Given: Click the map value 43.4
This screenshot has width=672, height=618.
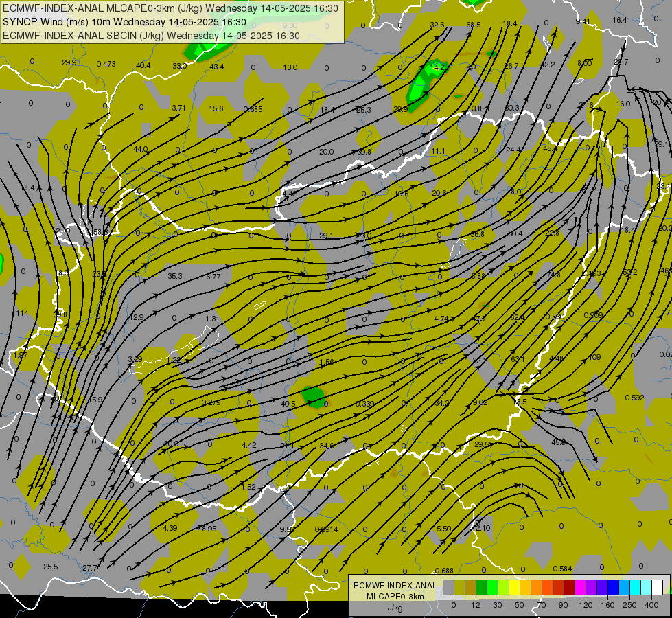Looking at the screenshot, I should click(216, 67).
